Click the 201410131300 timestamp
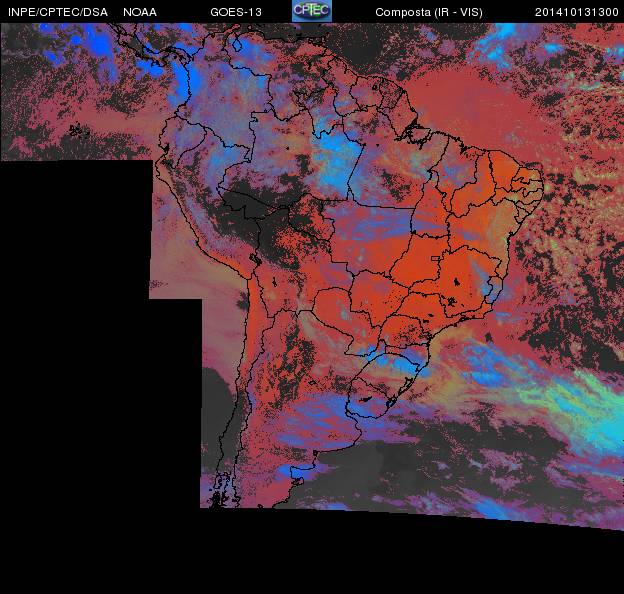Viewport: 624px width, 594px height. tap(577, 12)
